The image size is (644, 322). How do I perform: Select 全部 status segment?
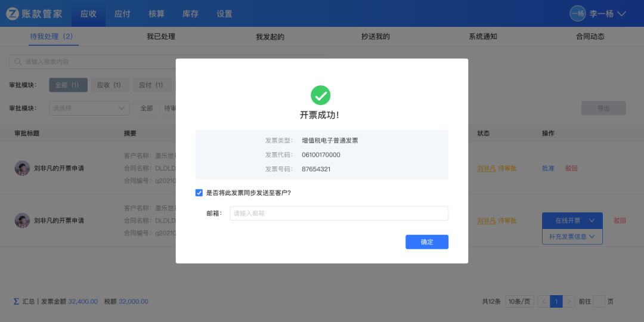[x=147, y=108]
